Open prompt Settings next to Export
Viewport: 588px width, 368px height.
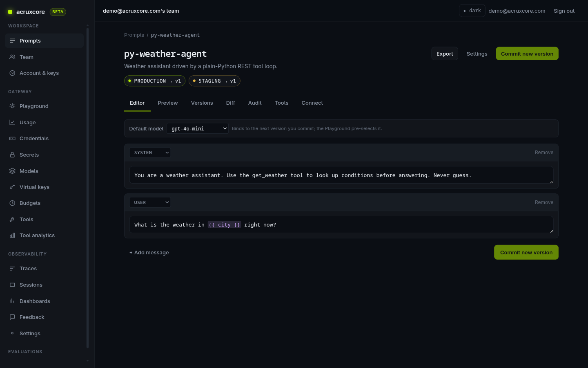point(477,54)
